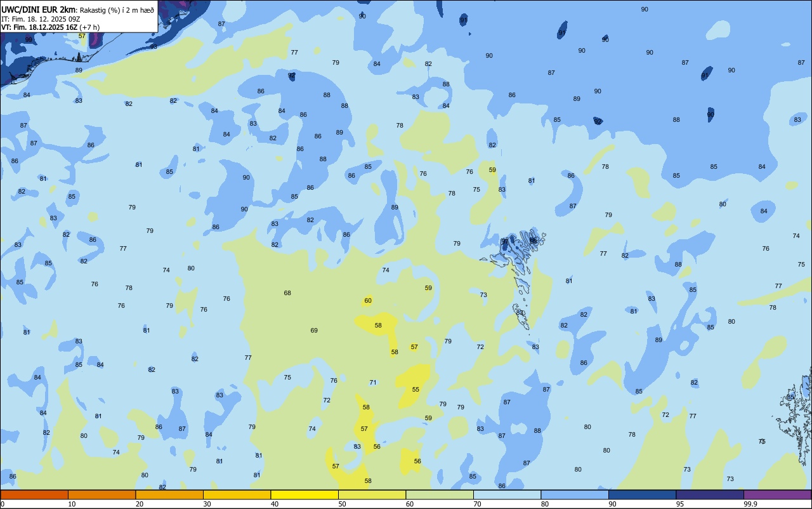Click the light green 60–70 legend segment
Screen dimensions: 812x509
[440, 494]
